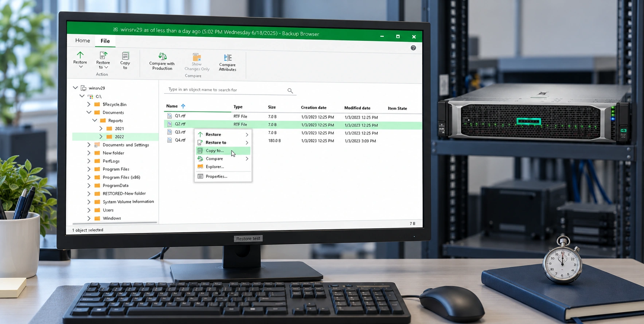Click the Compare Attributes icon
Viewport: 644px width, 324px height.
[228, 58]
